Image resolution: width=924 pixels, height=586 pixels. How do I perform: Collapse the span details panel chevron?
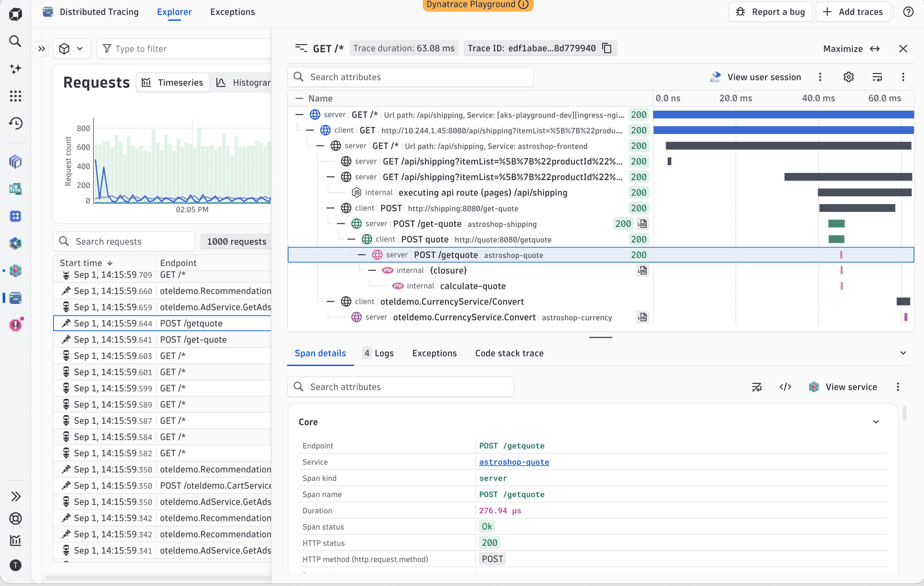point(903,353)
